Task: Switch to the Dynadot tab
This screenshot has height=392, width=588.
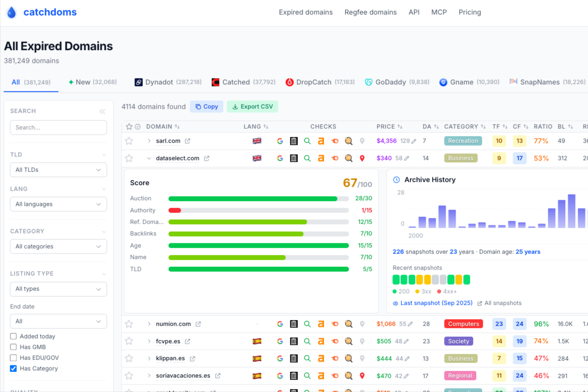Action: [x=168, y=82]
